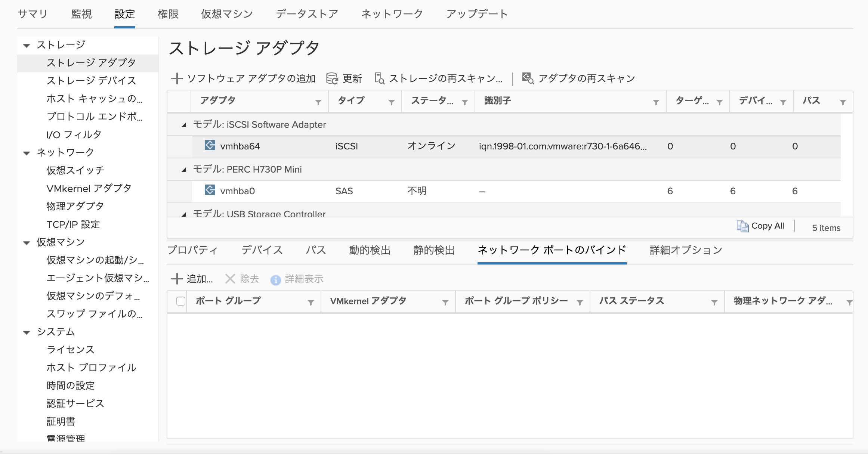Open filter for パス column
Screen dimensions: 868x455
(x=843, y=102)
